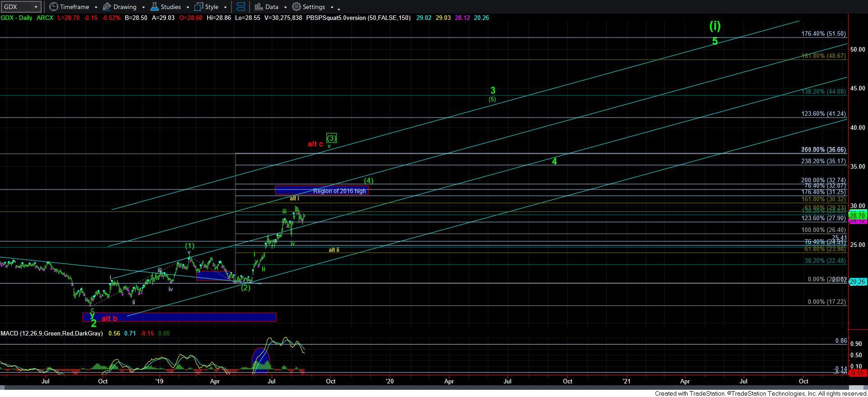Expand the Studies dropdown arrow
868x397 pixels.
pyautogui.click(x=187, y=7)
